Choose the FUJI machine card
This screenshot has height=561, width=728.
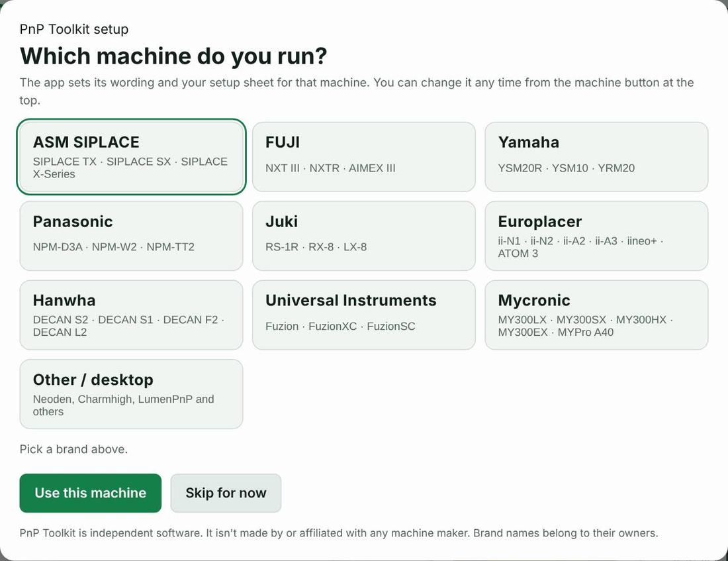364,156
